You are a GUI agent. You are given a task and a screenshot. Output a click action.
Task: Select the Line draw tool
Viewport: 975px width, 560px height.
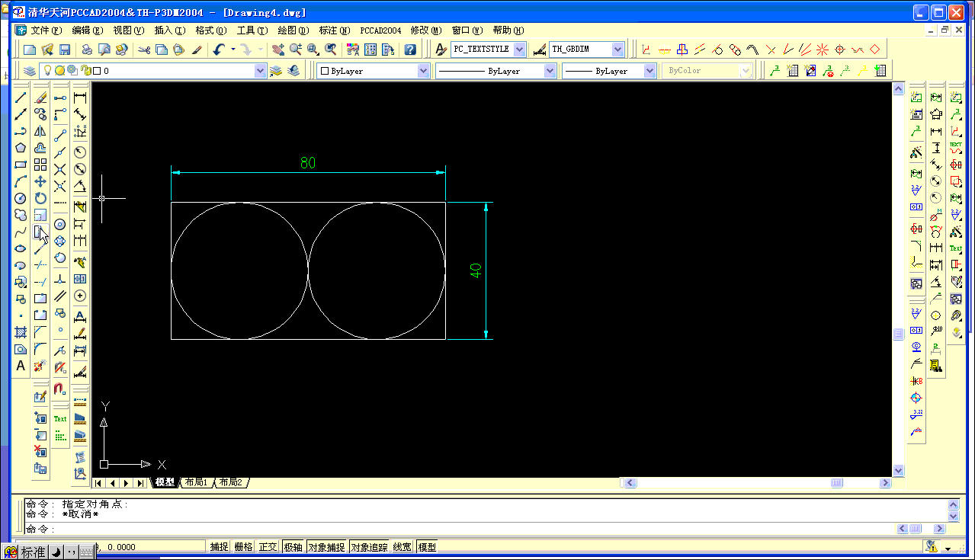point(21,98)
